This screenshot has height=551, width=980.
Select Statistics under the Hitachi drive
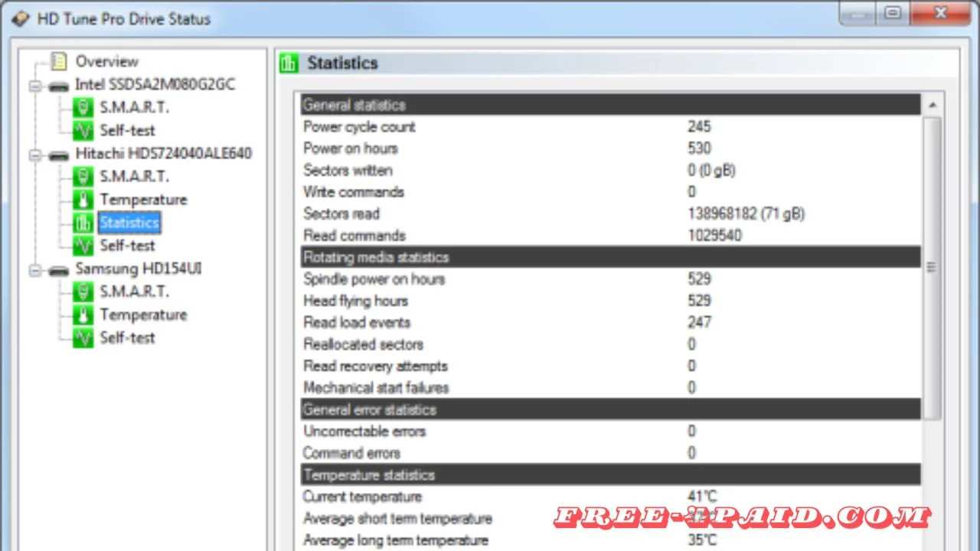tap(129, 223)
